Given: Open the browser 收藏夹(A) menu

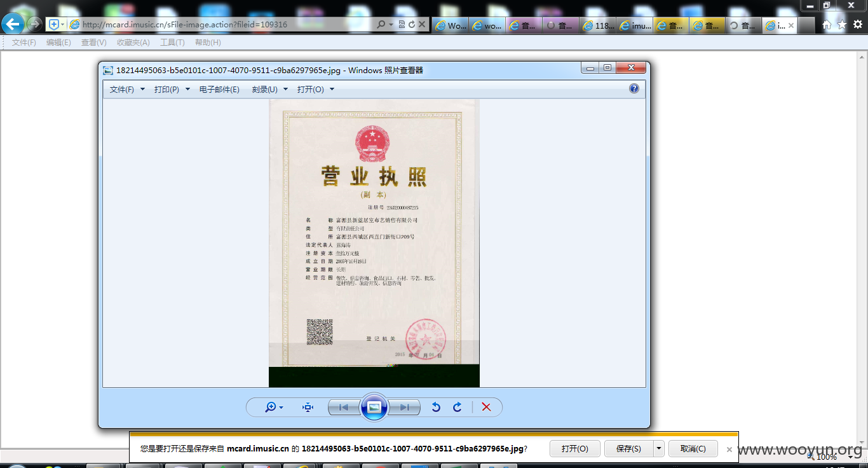Looking at the screenshot, I should pos(133,43).
